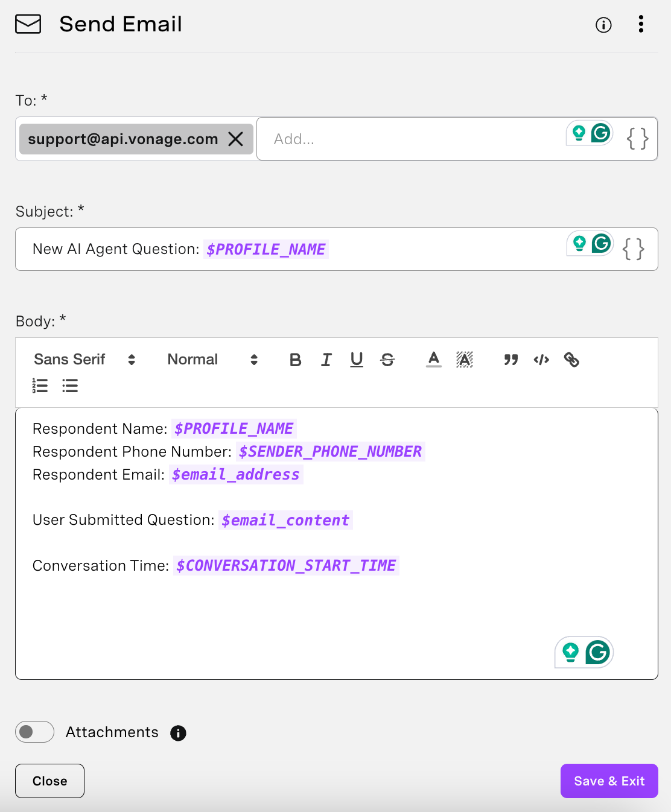The height and width of the screenshot is (812, 671).
Task: Apply italic formatting in body toolbar
Action: point(326,360)
